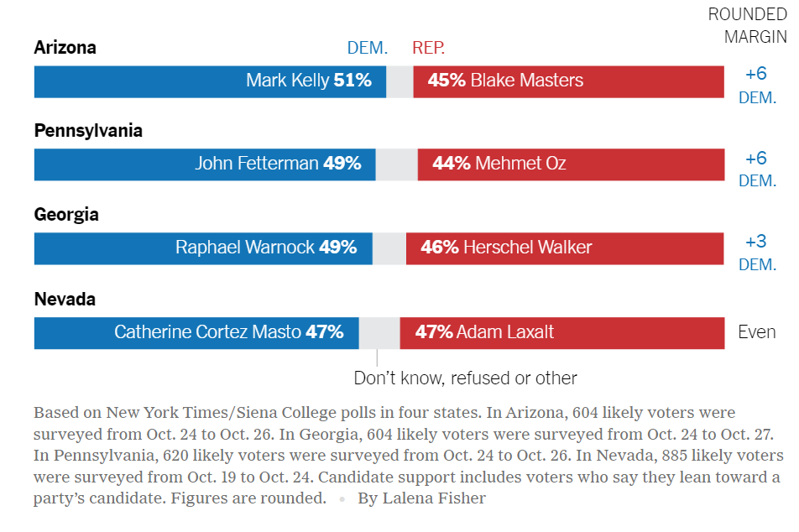Click the Nevada state heading
The width and height of the screenshot is (799, 532).
click(65, 299)
